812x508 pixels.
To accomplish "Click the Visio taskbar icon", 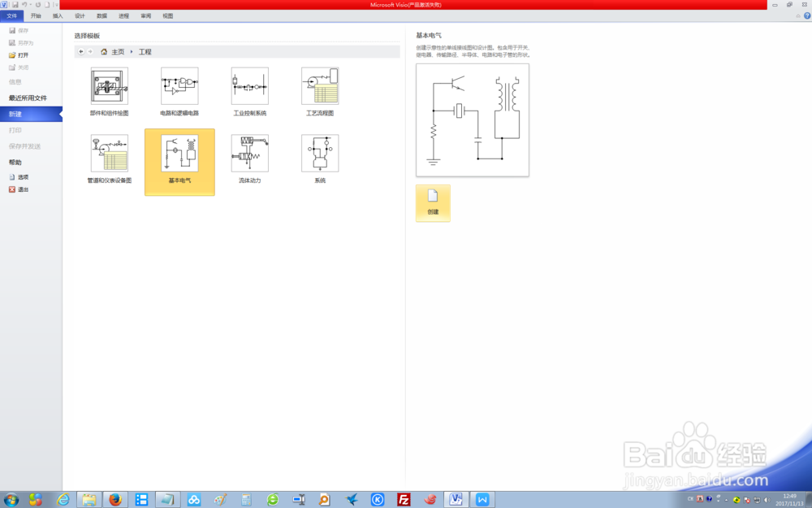I will click(x=456, y=500).
